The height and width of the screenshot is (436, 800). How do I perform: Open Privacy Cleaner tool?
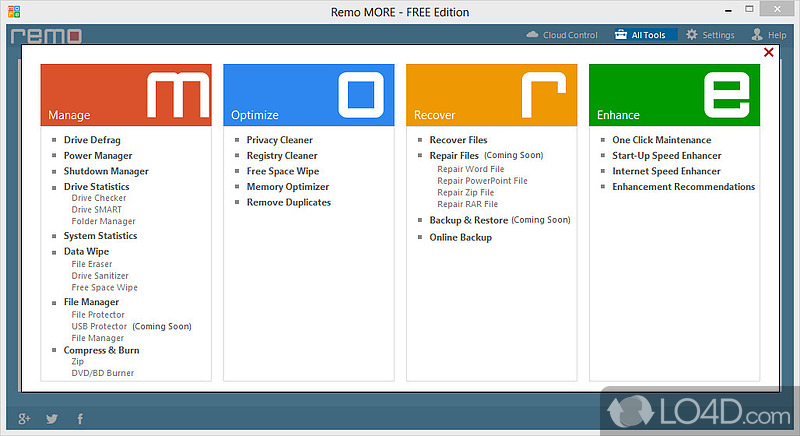pyautogui.click(x=279, y=140)
